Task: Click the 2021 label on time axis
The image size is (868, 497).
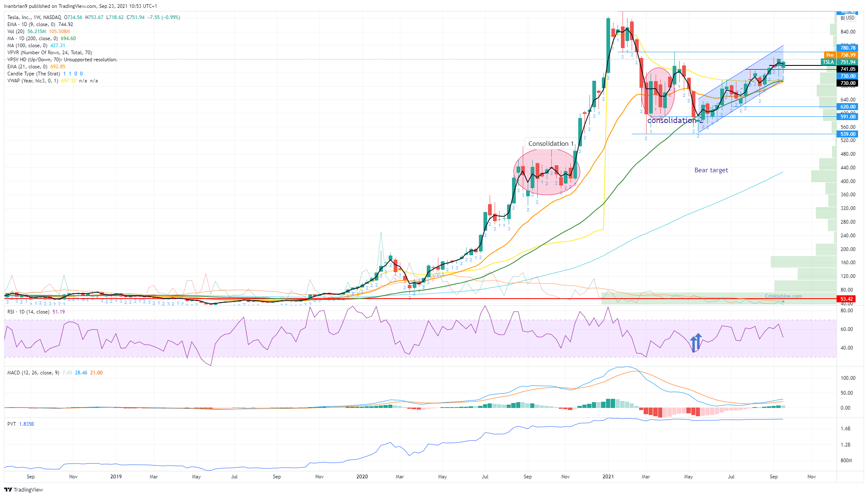Action: tap(608, 477)
